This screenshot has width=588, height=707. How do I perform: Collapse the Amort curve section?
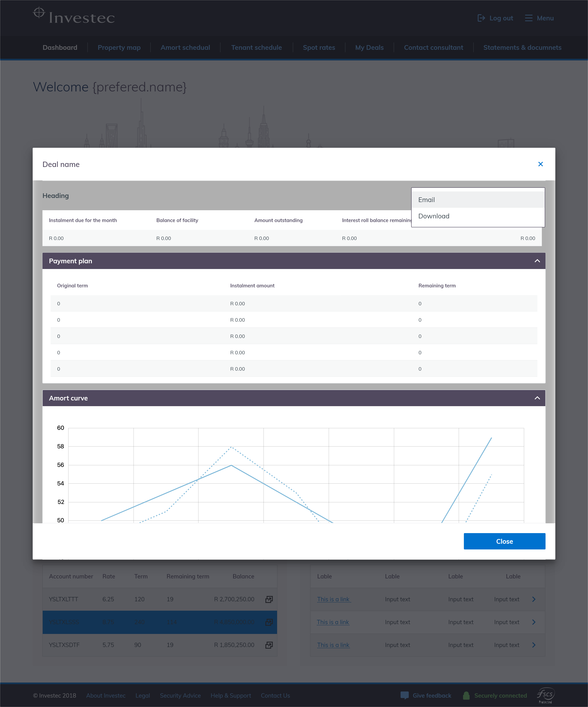(537, 398)
